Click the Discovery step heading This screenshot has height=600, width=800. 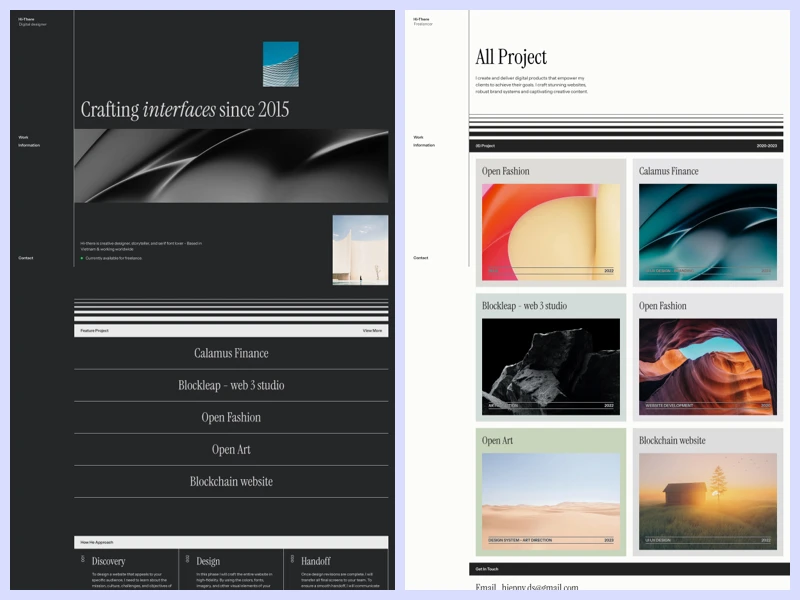(x=108, y=561)
